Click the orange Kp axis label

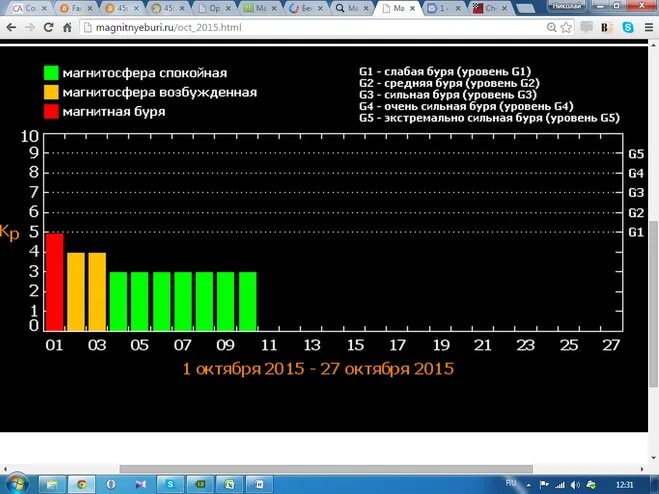(x=9, y=232)
